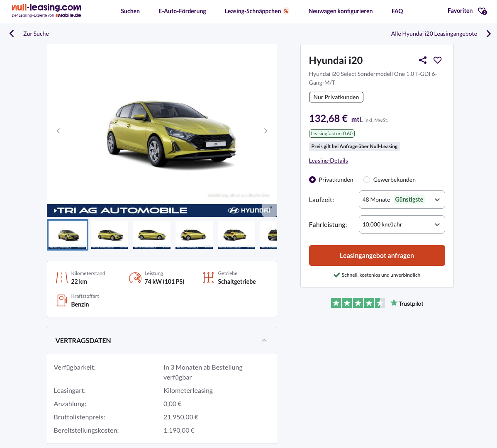Add car to favorites with heart icon

coord(437,60)
